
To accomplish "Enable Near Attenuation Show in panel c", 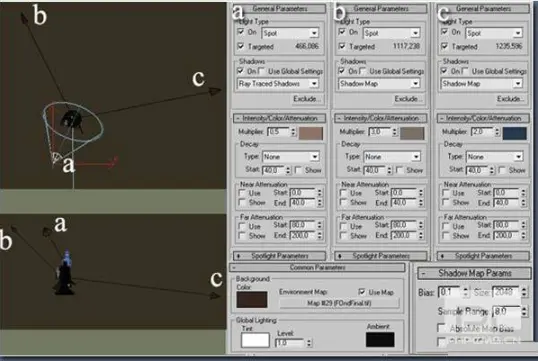I will 446,202.
